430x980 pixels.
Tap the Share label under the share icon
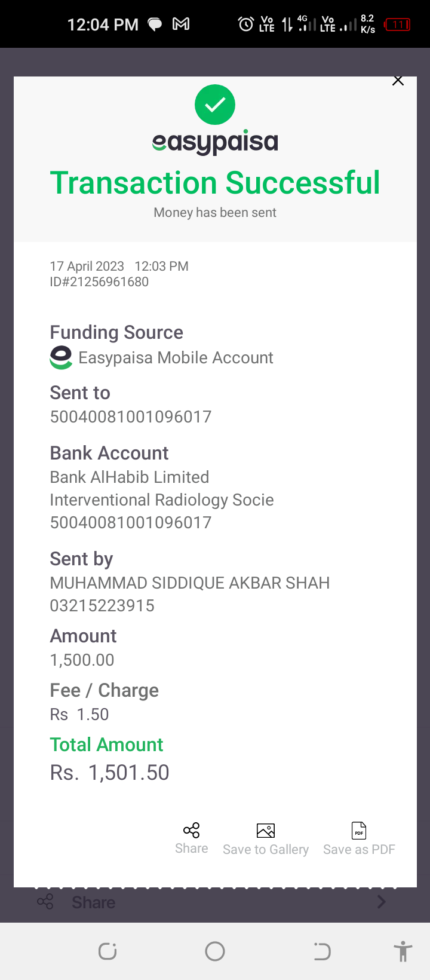pyautogui.click(x=191, y=849)
